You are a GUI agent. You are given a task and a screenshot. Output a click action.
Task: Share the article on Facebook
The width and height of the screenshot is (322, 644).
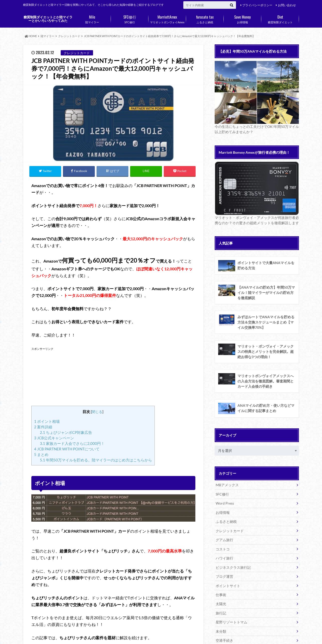pyautogui.click(x=79, y=171)
